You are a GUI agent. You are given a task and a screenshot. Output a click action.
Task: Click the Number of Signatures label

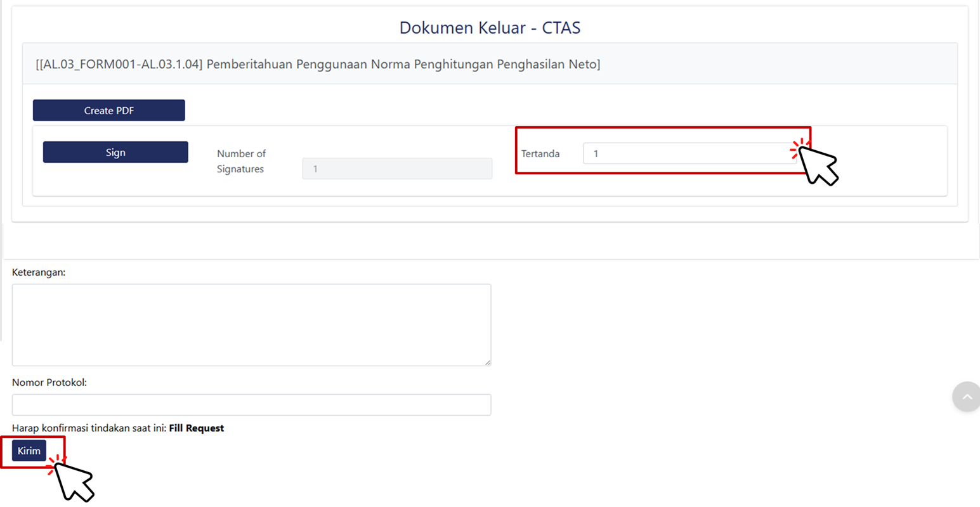coord(241,162)
